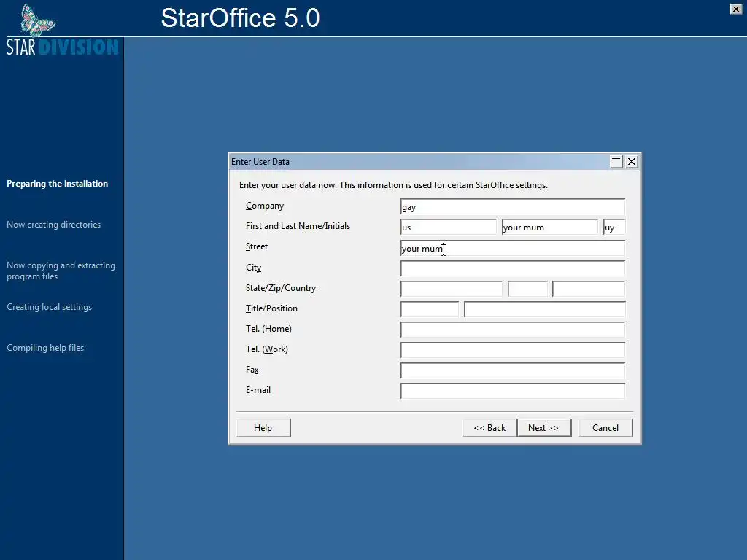This screenshot has width=747, height=560.
Task: Cancel the StarOffice installation
Action: pos(605,427)
